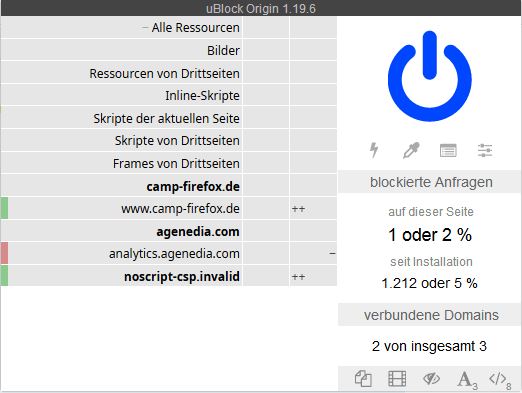Click the big blue power button
The width and height of the screenshot is (522, 393).
[x=430, y=76]
